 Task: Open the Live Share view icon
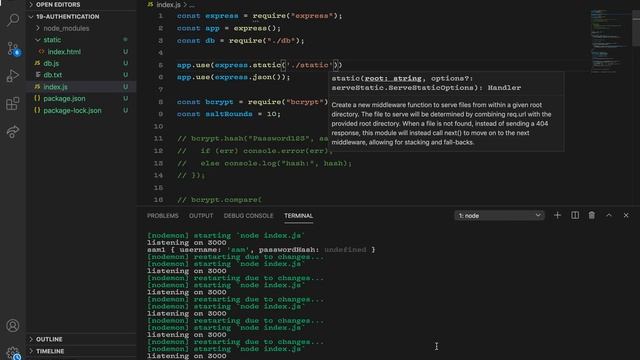(x=13, y=132)
